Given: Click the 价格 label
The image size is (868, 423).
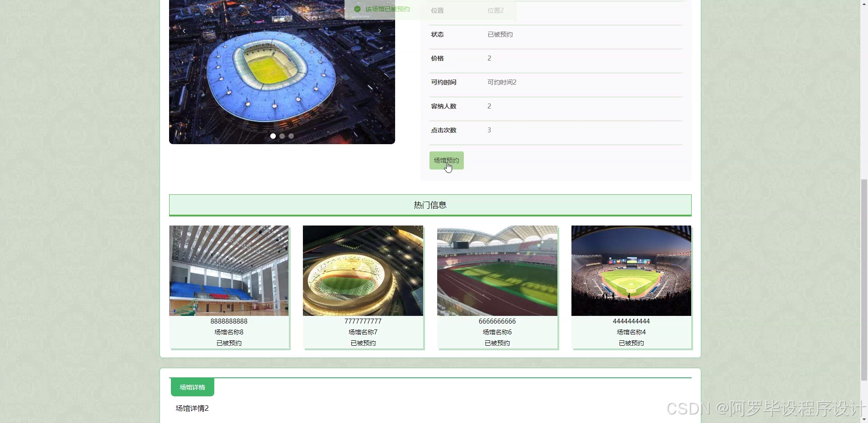Looking at the screenshot, I should click(x=437, y=58).
